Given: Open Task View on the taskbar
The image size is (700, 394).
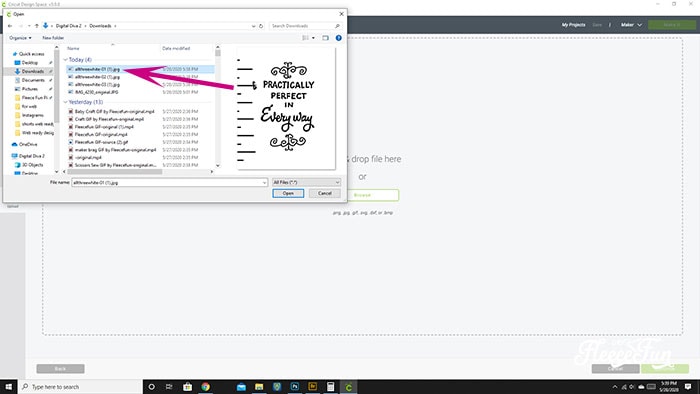Looking at the screenshot, I should click(169, 387).
